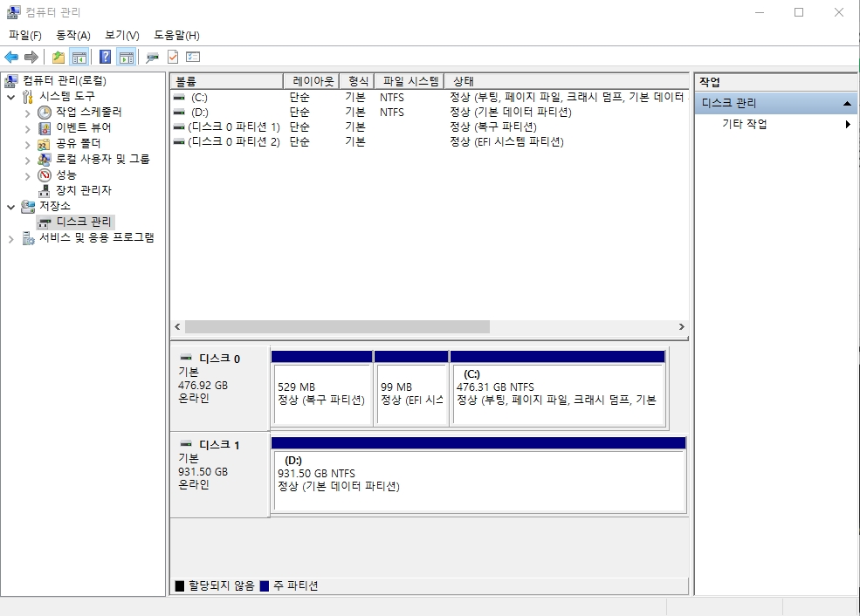Screen dimensions: 860x616
Task: Click the 476.92 GB label of 디스크 0
Action: point(203,386)
